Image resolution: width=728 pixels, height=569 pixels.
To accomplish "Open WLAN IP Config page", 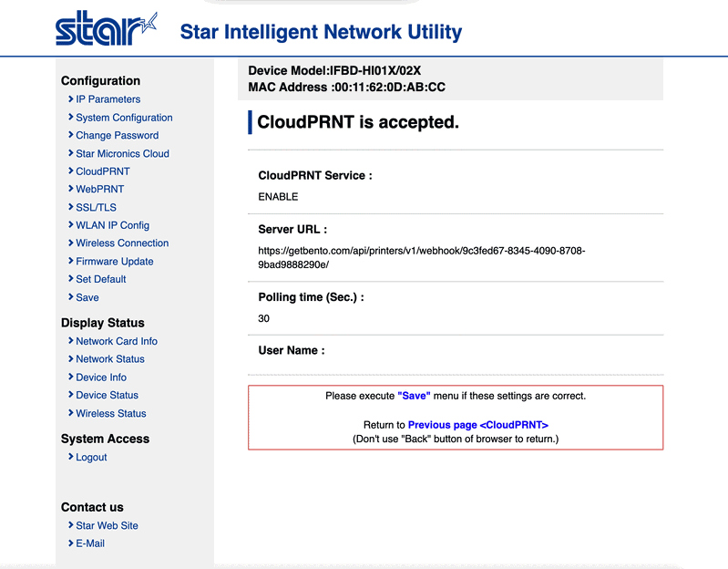I will tap(112, 225).
